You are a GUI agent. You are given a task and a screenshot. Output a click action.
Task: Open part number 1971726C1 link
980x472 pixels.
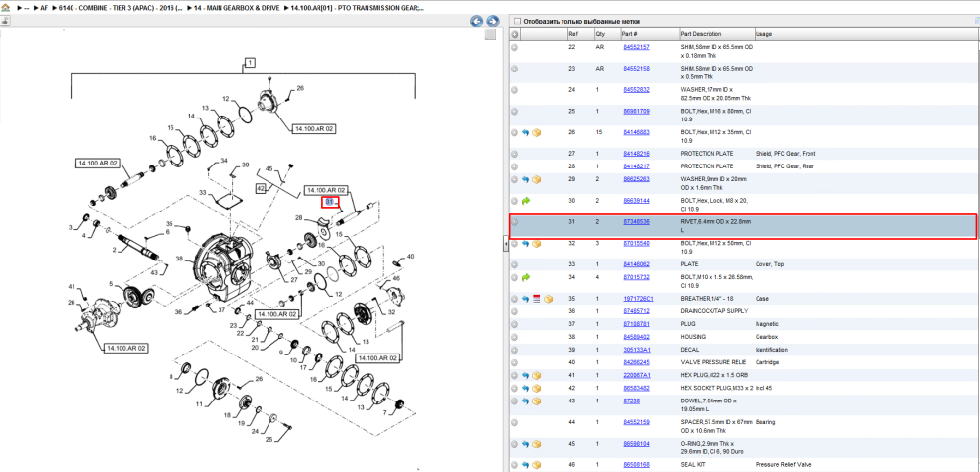[x=637, y=299]
